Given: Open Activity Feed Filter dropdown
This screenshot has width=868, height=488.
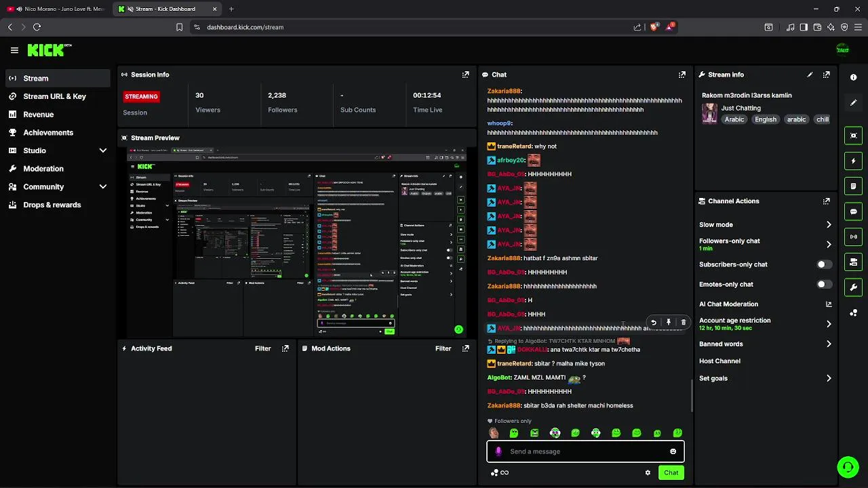Looking at the screenshot, I should (x=263, y=348).
